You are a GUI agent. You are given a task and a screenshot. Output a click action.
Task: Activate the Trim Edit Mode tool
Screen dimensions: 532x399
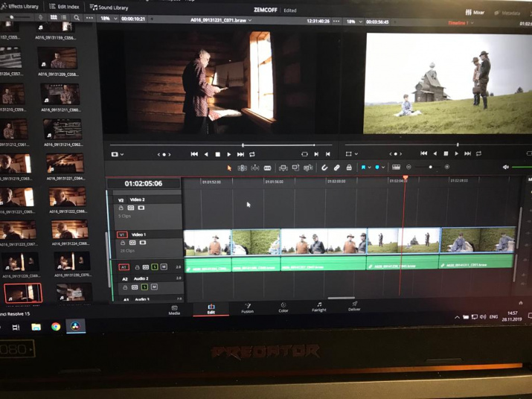(x=242, y=168)
